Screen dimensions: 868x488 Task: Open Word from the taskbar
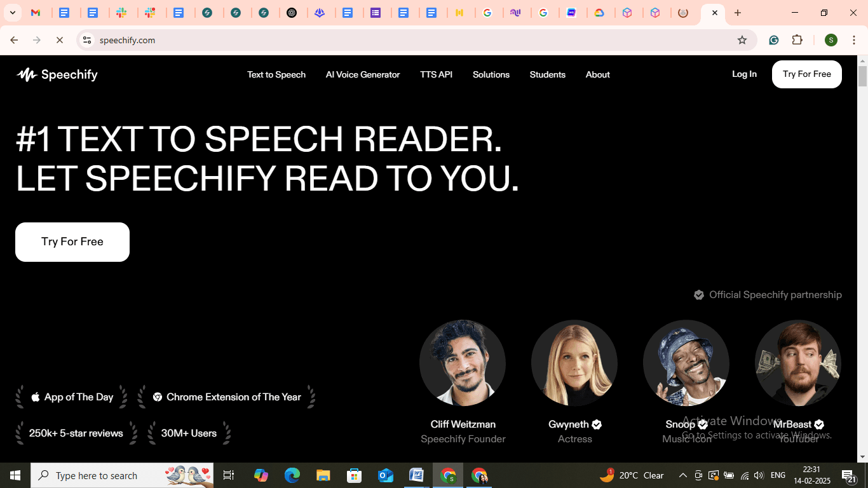coord(417,475)
